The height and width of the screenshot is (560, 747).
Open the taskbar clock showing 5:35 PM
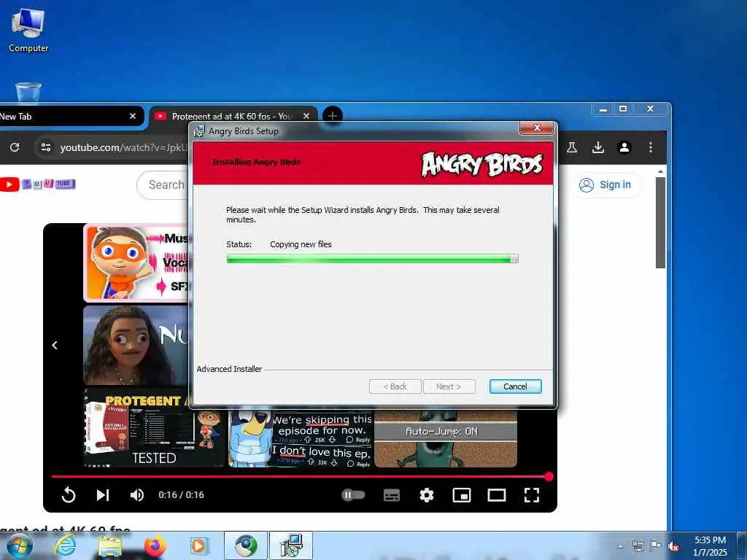710,546
